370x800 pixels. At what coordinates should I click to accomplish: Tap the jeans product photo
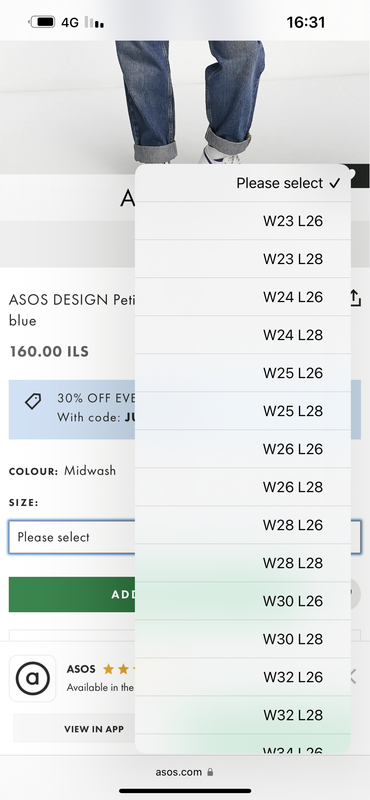pos(185,102)
